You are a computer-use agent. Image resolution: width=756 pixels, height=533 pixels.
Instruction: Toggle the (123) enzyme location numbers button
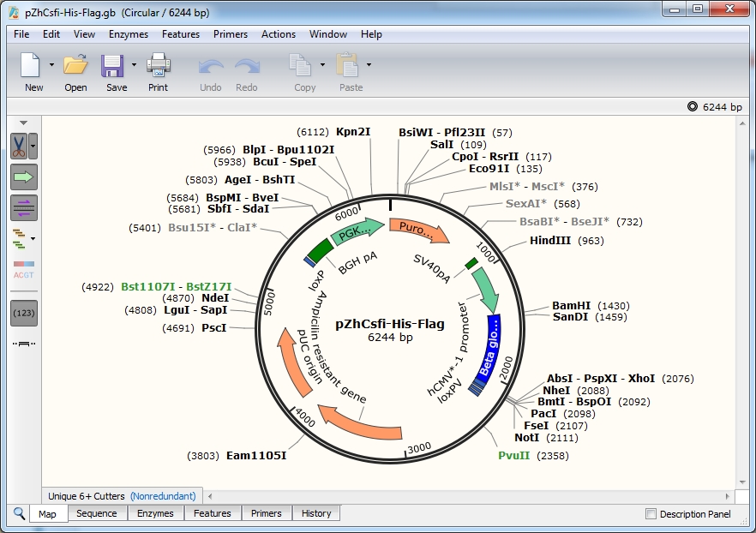[x=24, y=313]
